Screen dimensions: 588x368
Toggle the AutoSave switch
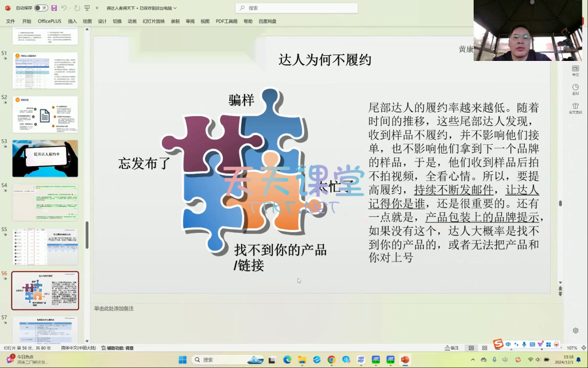[x=41, y=8]
